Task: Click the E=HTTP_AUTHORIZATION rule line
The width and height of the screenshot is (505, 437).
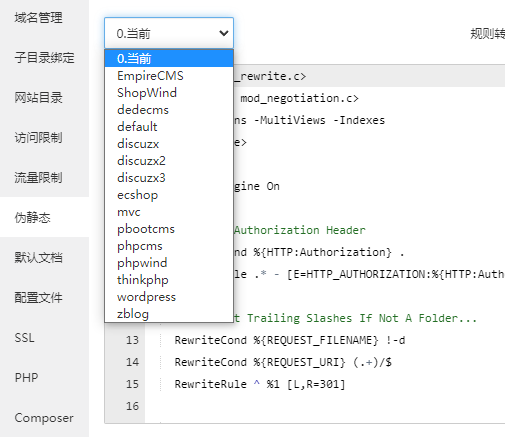Action: click(x=369, y=274)
